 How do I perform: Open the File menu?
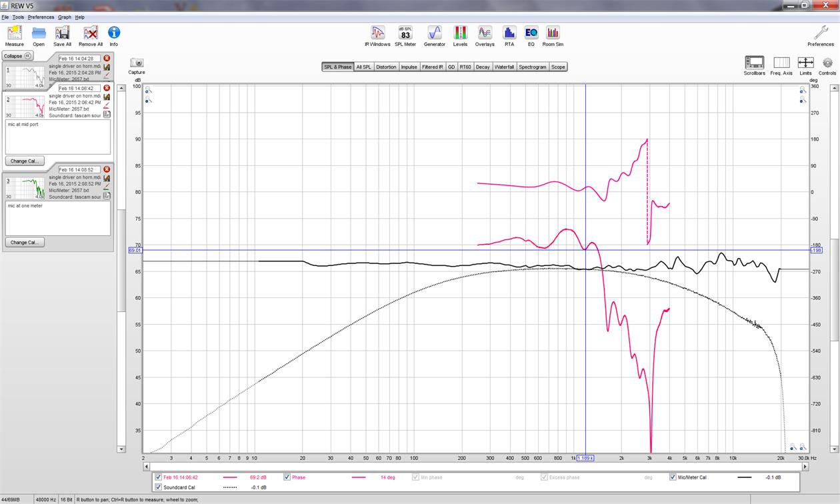(5, 17)
